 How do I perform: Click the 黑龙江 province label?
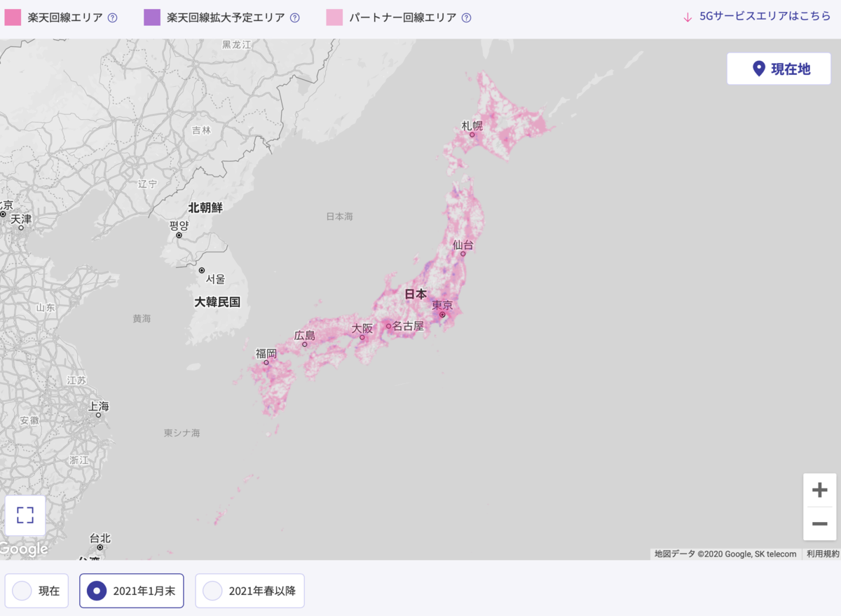pyautogui.click(x=236, y=44)
